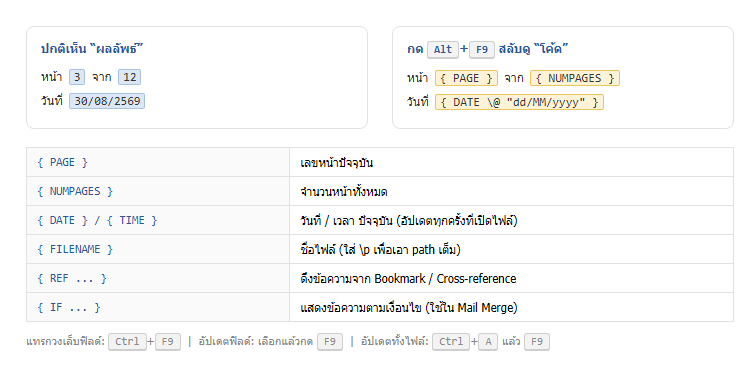The height and width of the screenshot is (366, 749).
Task: Click the F9 key cap after เลือกแล้วกด
Action: [330, 342]
